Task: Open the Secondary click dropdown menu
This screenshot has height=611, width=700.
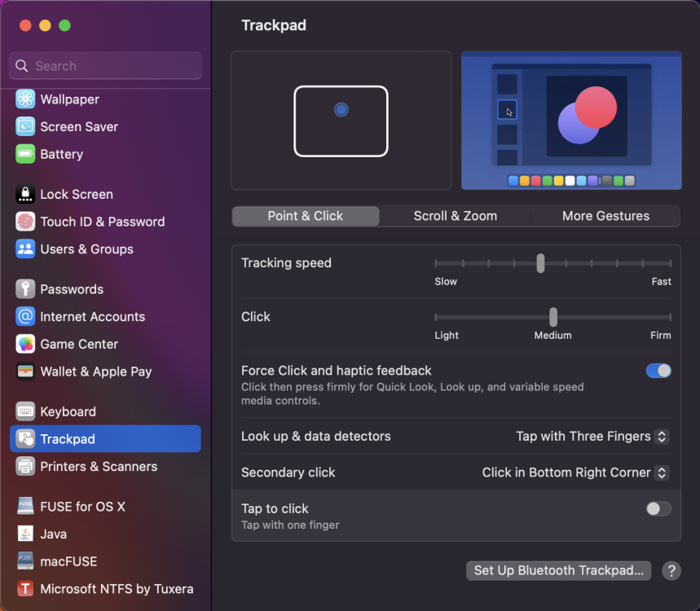Action: [575, 473]
